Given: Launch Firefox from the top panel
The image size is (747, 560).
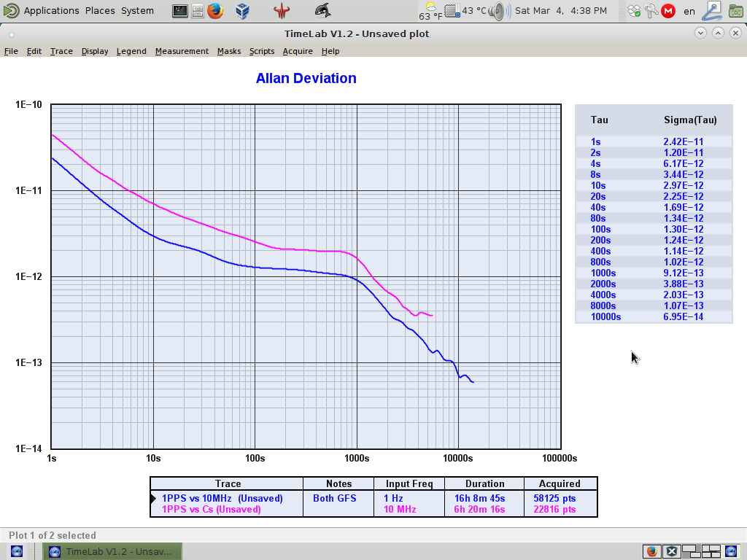Looking at the screenshot, I should click(x=215, y=10).
